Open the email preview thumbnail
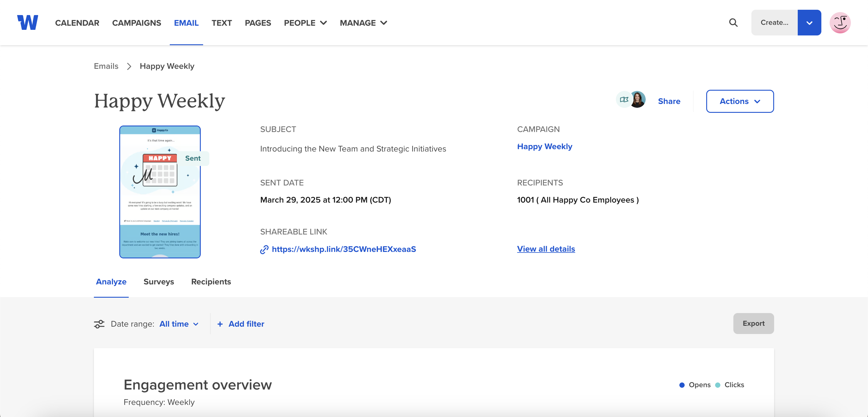The image size is (868, 417). coord(160,192)
